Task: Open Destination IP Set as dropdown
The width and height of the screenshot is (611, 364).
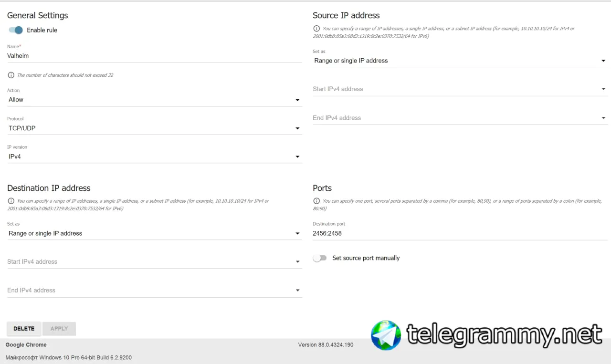Action: tap(154, 233)
